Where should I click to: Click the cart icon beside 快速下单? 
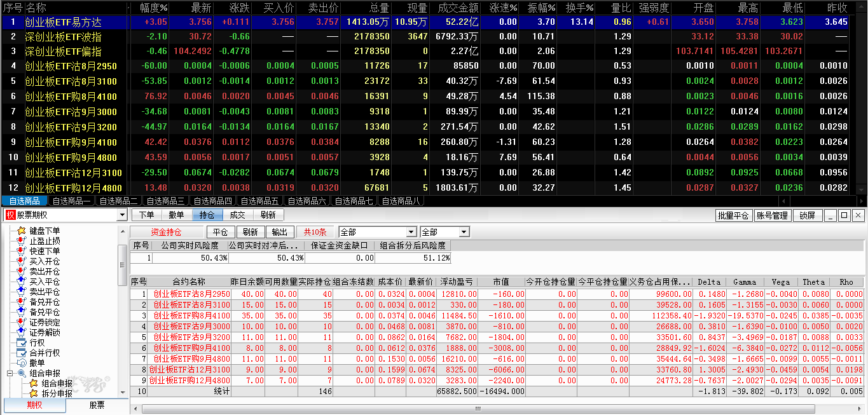point(22,251)
